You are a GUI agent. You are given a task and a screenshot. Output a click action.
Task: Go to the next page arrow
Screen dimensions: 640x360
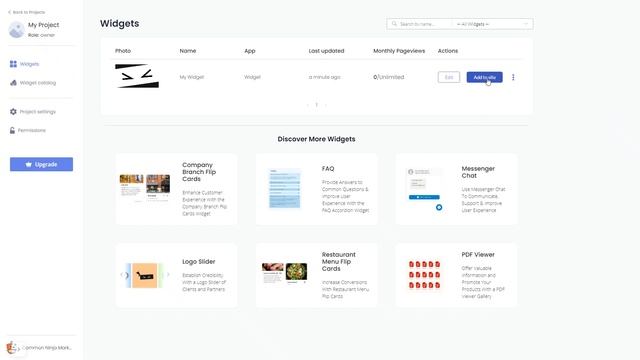[x=325, y=105]
